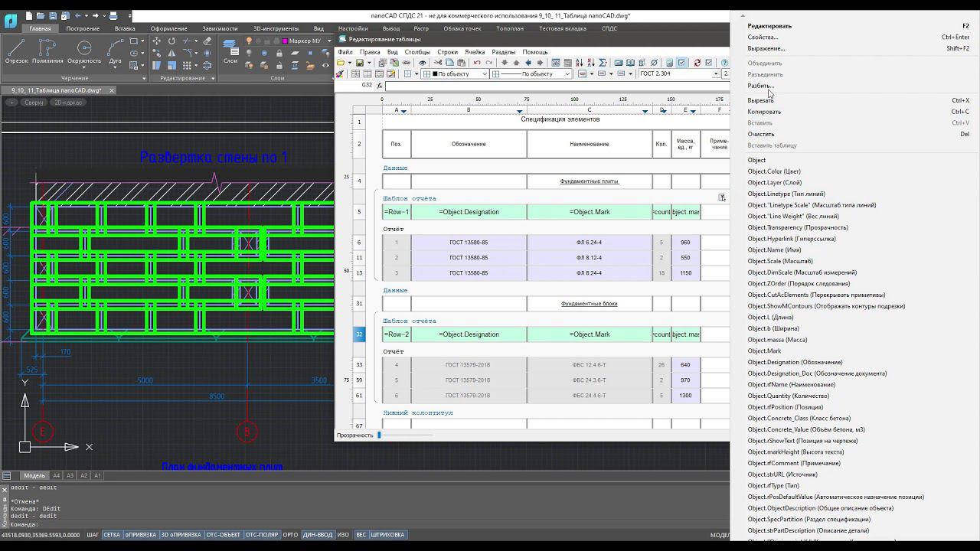Toggle ДИН-ВВОД dynamic input in status bar
Screen dimensions: 980x551
318,535
